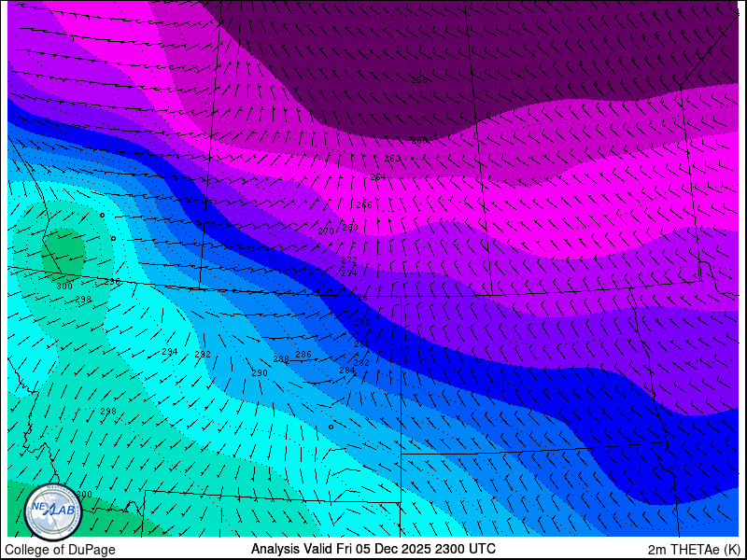Click the 266 contour label
This screenshot has width=747, height=560.
[x=364, y=205]
